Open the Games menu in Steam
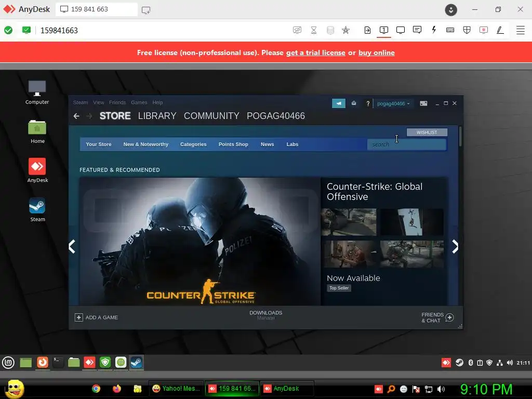This screenshot has height=399, width=532. (139, 102)
